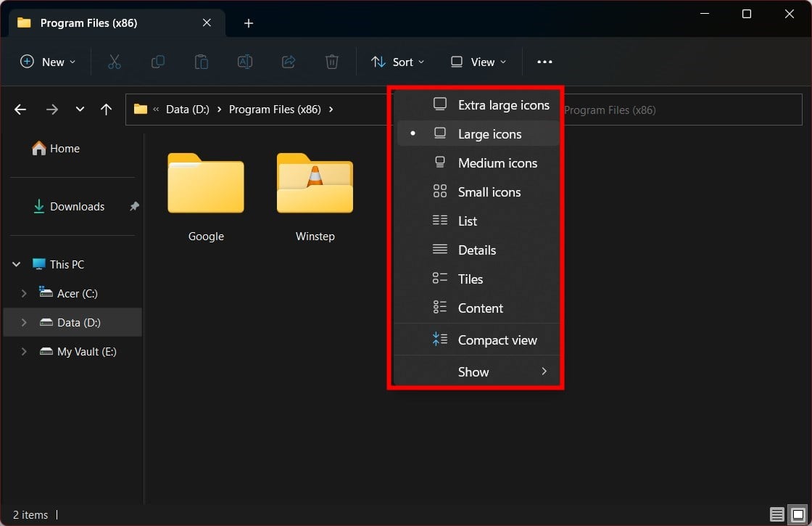The width and height of the screenshot is (812, 526).
Task: Click the Share icon in toolbar
Action: coord(289,62)
